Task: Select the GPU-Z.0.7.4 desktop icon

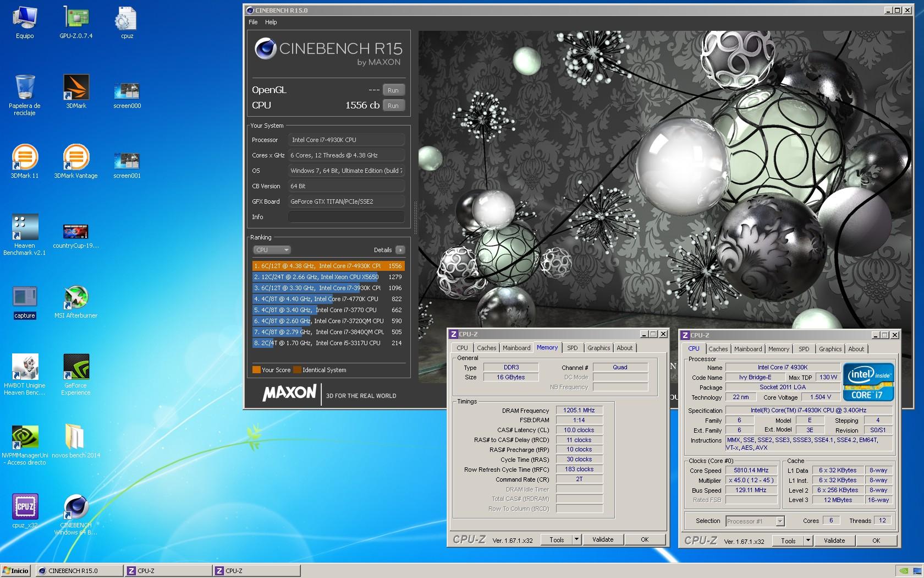Action: [76, 23]
